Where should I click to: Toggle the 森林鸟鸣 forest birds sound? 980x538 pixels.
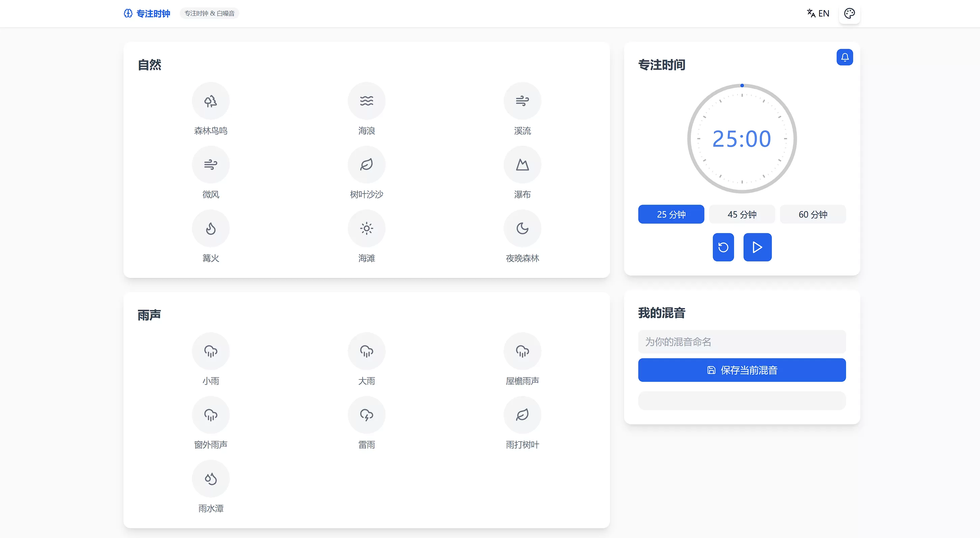[211, 101]
